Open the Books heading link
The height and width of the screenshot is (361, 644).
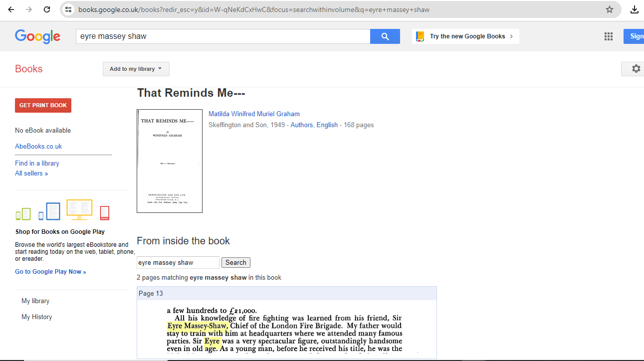[x=29, y=69]
